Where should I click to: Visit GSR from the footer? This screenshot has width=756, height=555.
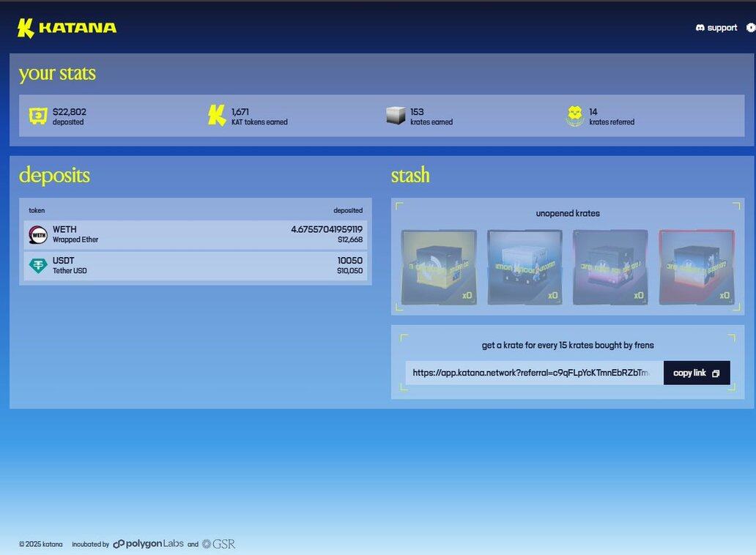click(218, 544)
